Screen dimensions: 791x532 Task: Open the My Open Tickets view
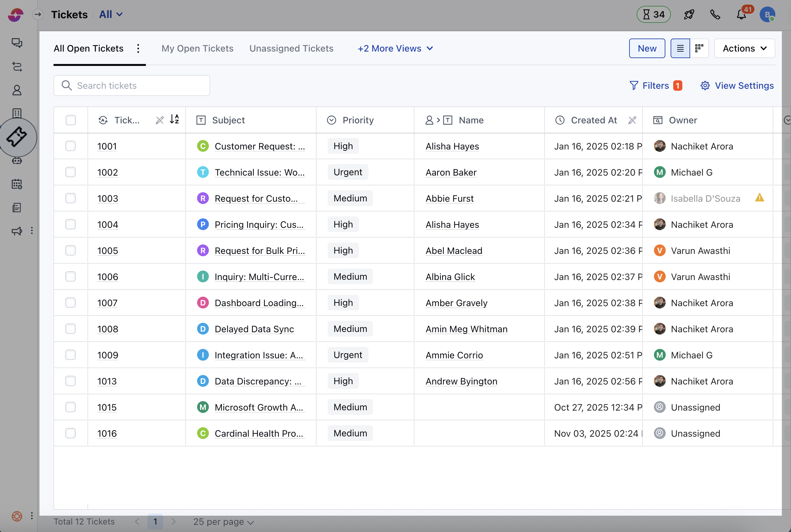197,48
